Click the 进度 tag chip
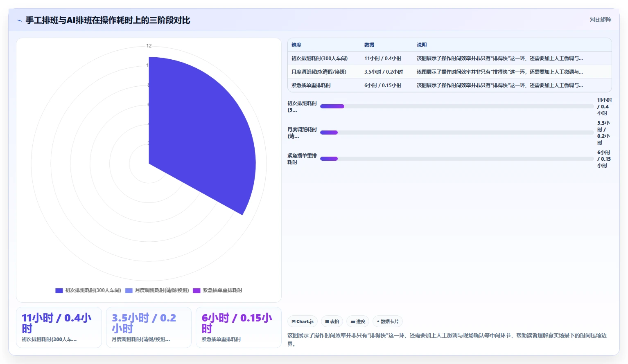 pyautogui.click(x=358, y=321)
